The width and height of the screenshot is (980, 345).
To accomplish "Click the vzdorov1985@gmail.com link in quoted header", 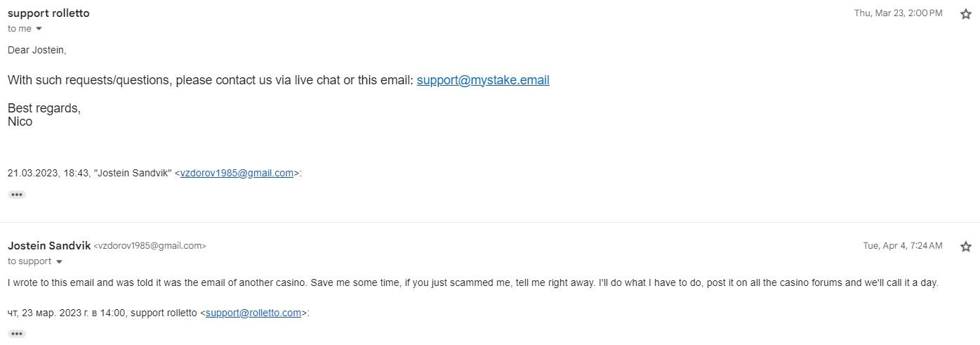I will pyautogui.click(x=237, y=173).
